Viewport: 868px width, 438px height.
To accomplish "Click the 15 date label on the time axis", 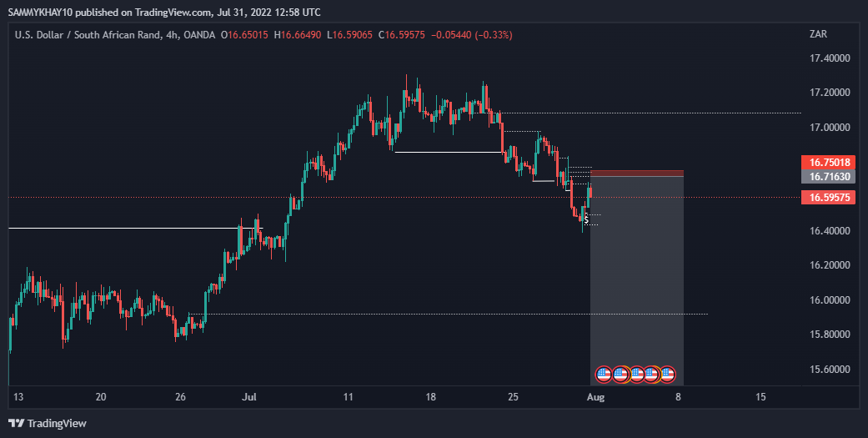I will tap(760, 396).
